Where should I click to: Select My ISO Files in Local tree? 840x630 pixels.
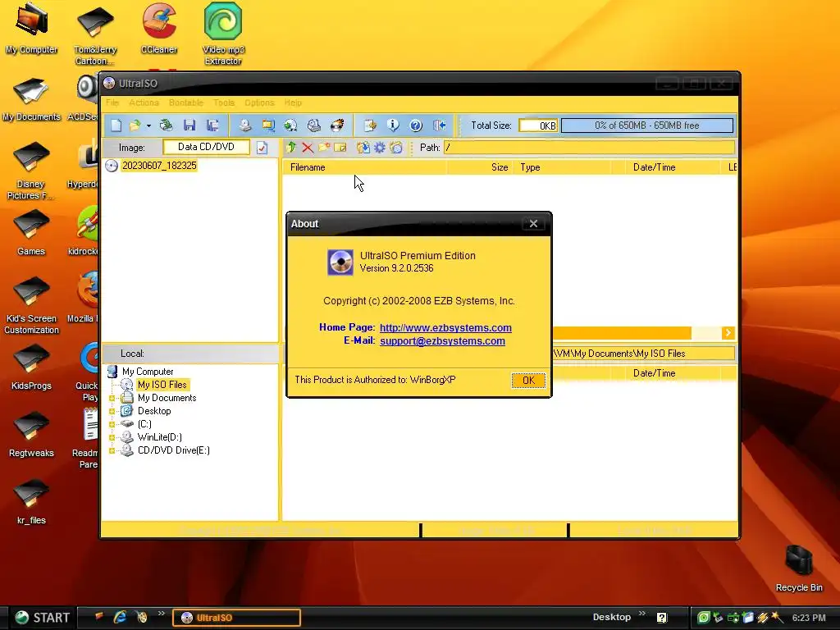click(x=162, y=385)
